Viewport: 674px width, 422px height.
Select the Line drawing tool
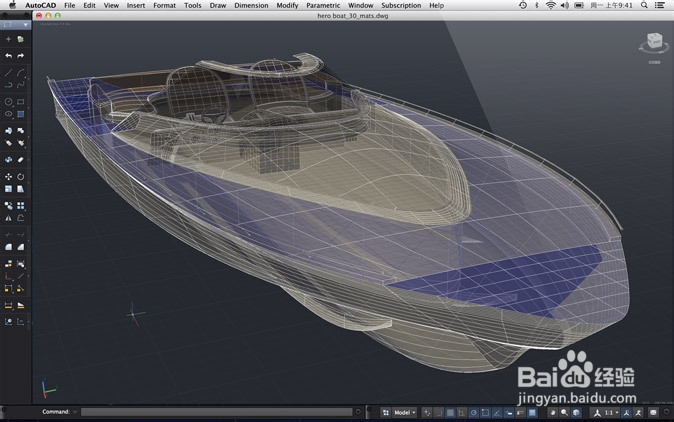9,73
